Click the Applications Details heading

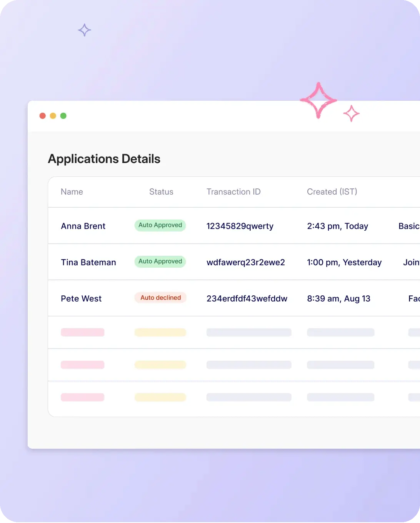[104, 158]
